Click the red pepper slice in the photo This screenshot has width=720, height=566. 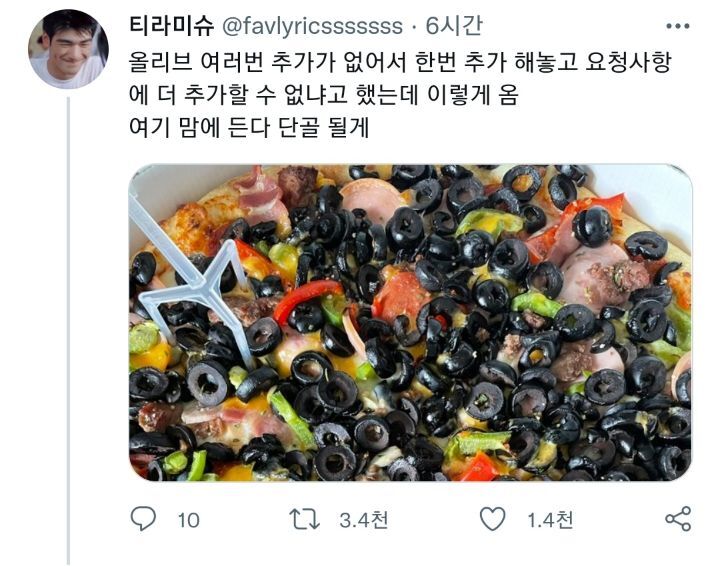coord(307,297)
